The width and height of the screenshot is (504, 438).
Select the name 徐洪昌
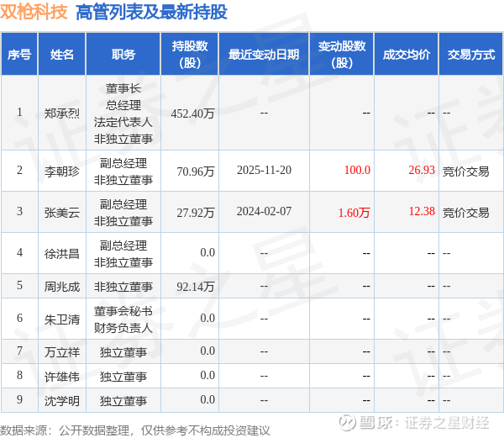tap(62, 253)
